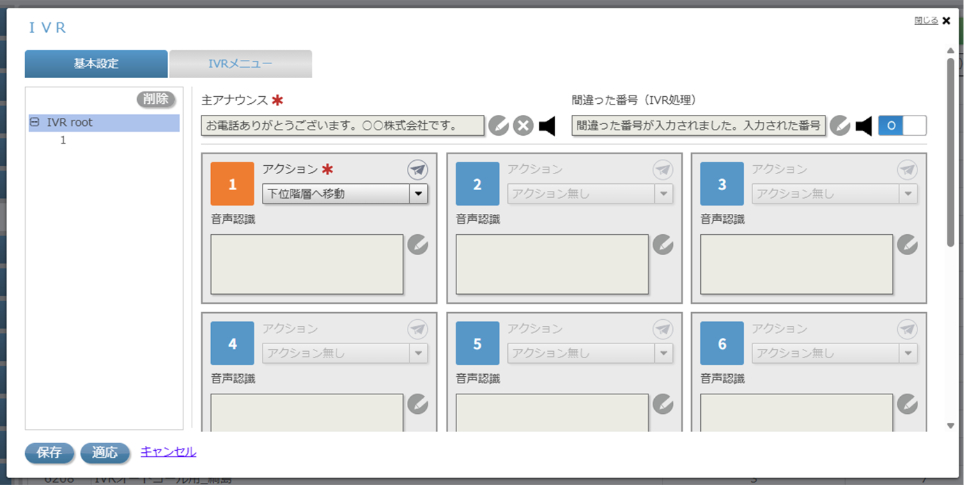The height and width of the screenshot is (485, 964).
Task: Switch to the 基本設定 tab
Action: (x=96, y=64)
